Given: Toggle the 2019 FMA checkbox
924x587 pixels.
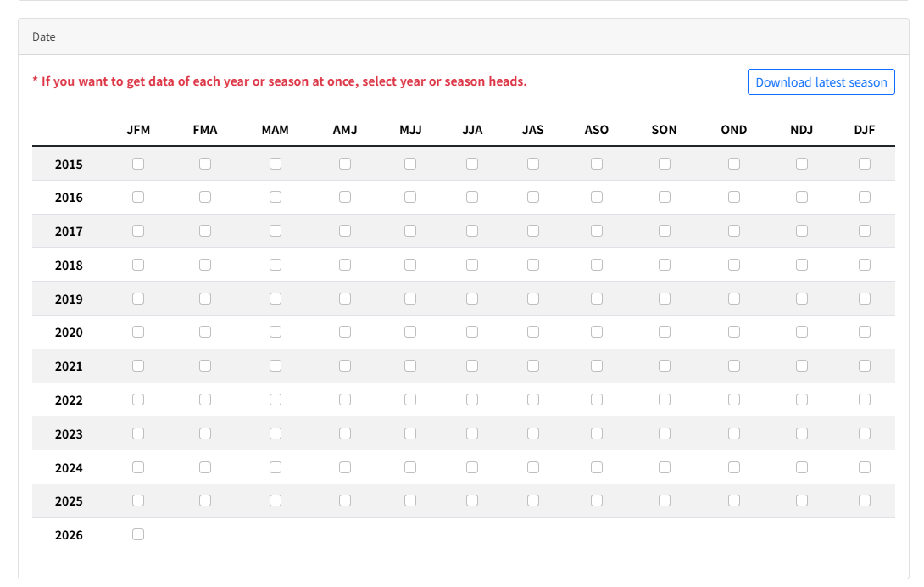Looking at the screenshot, I should (x=205, y=299).
